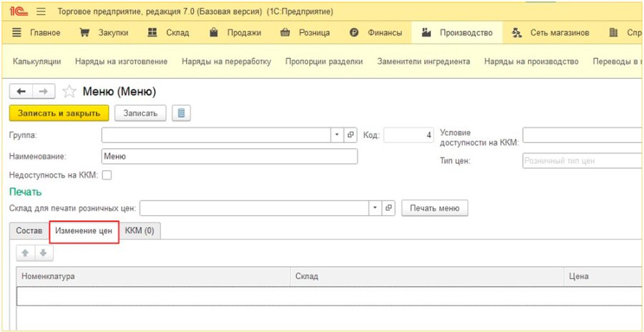Go forward with the right arrow button
Image resolution: width=644 pixels, height=332 pixels.
click(44, 92)
